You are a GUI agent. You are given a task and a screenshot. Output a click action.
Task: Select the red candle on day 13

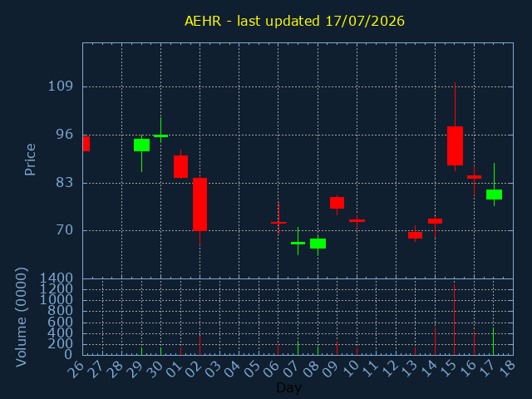click(415, 234)
